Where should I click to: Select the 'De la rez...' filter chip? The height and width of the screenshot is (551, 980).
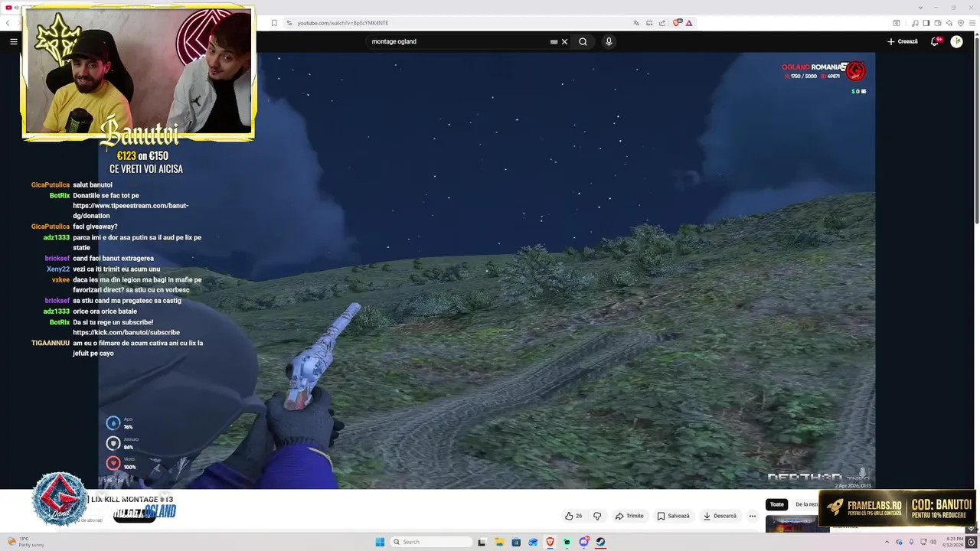click(x=805, y=504)
